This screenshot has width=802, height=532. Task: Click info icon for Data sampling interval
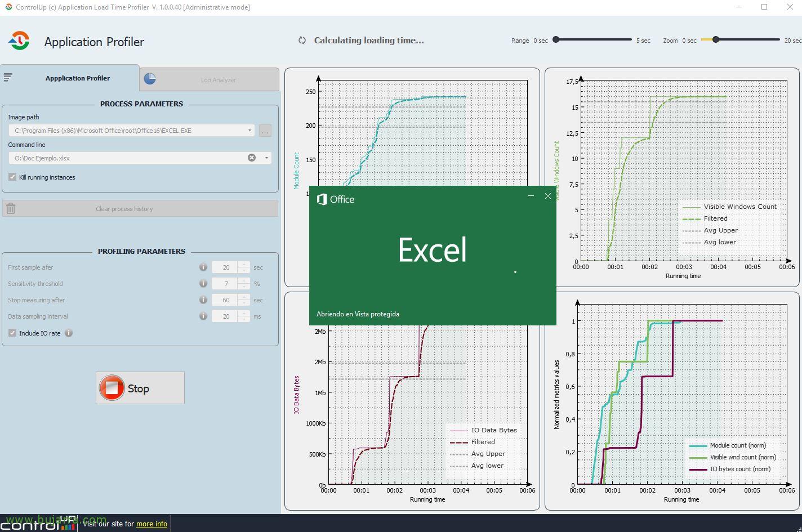tap(203, 316)
